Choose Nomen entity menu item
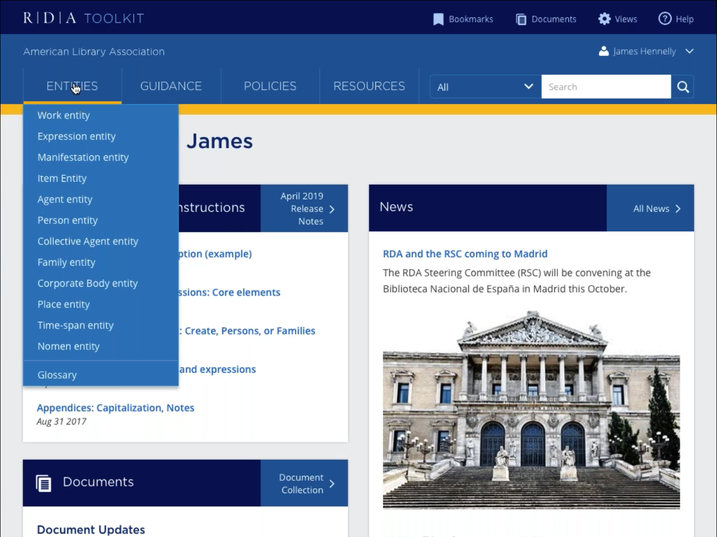 point(101,347)
